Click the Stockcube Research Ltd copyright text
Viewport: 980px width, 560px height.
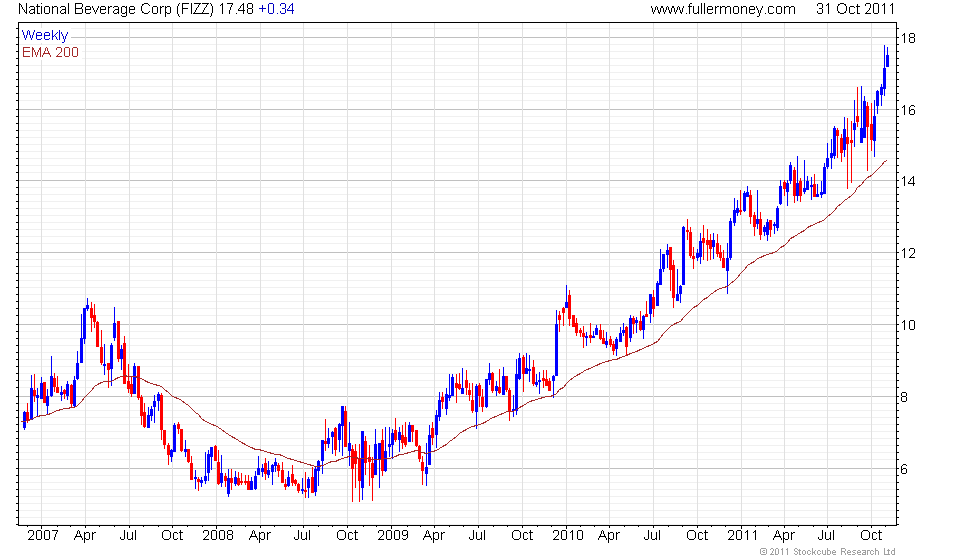828,552
